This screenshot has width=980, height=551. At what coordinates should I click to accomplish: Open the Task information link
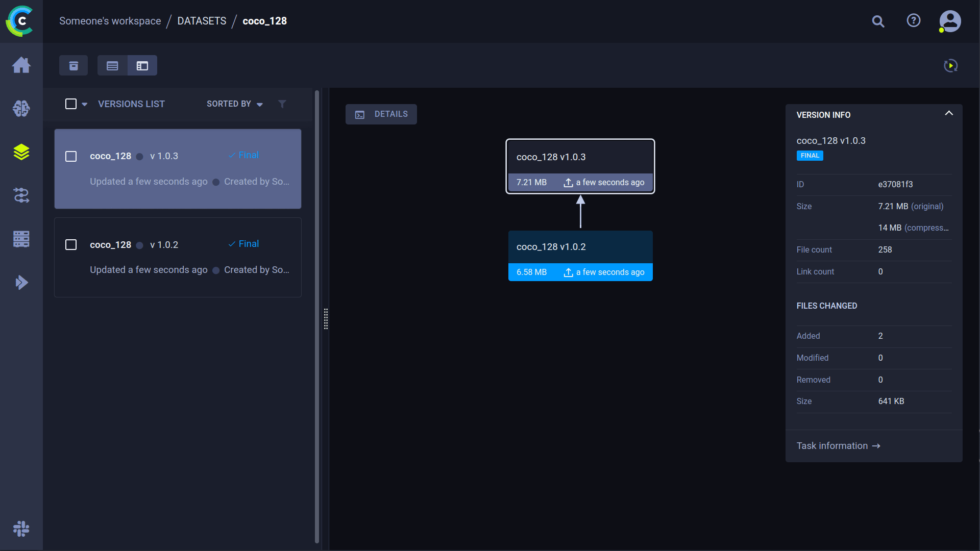pyautogui.click(x=838, y=446)
